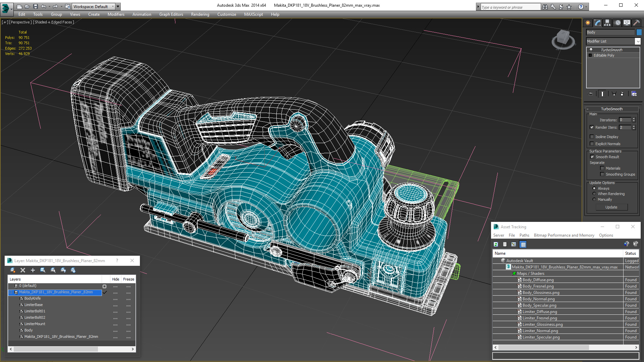Click the Delete layer X icon in Layer dialog

pos(23,270)
